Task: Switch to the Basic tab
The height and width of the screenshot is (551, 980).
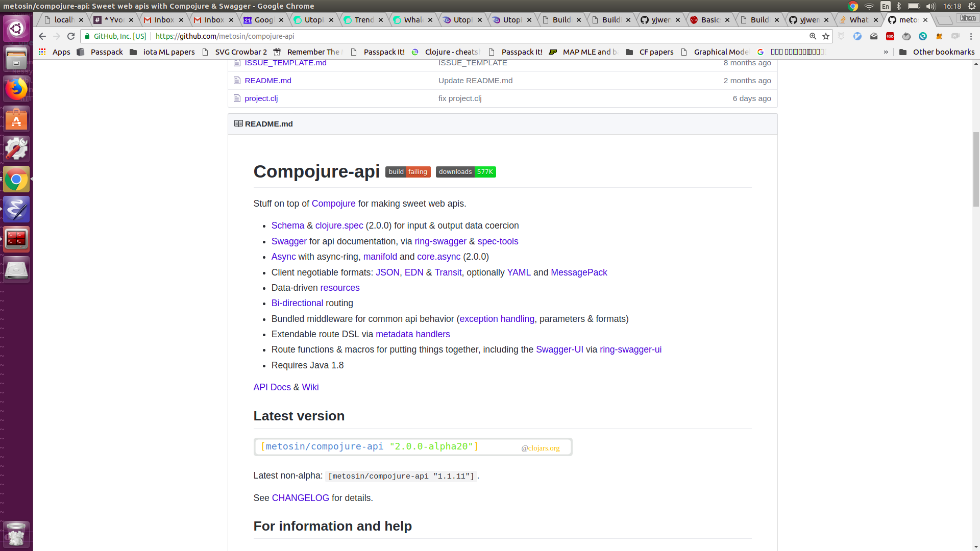Action: (710, 20)
